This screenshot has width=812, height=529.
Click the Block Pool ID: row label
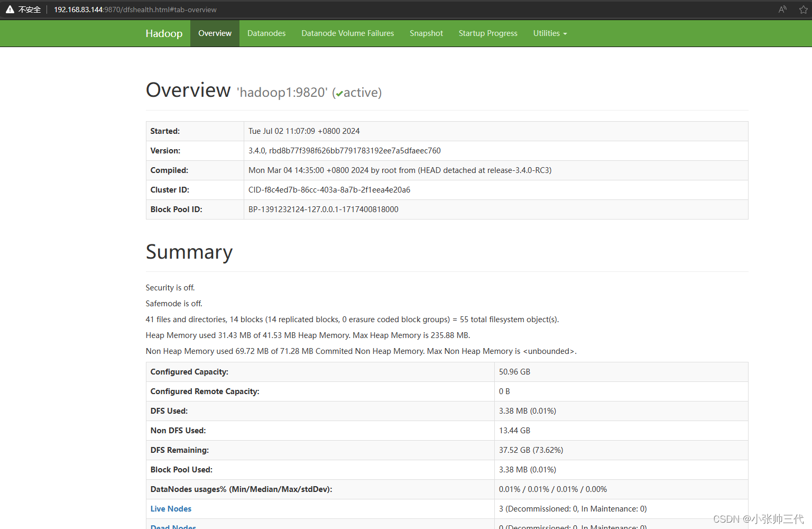[177, 209]
